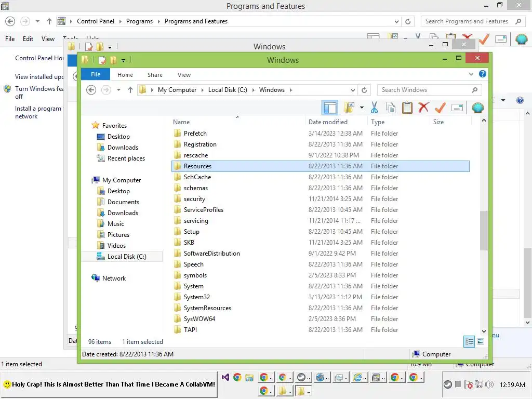Viewport: 532px width, 399px height.
Task: Select Music in the navigation pane
Action: tap(116, 224)
